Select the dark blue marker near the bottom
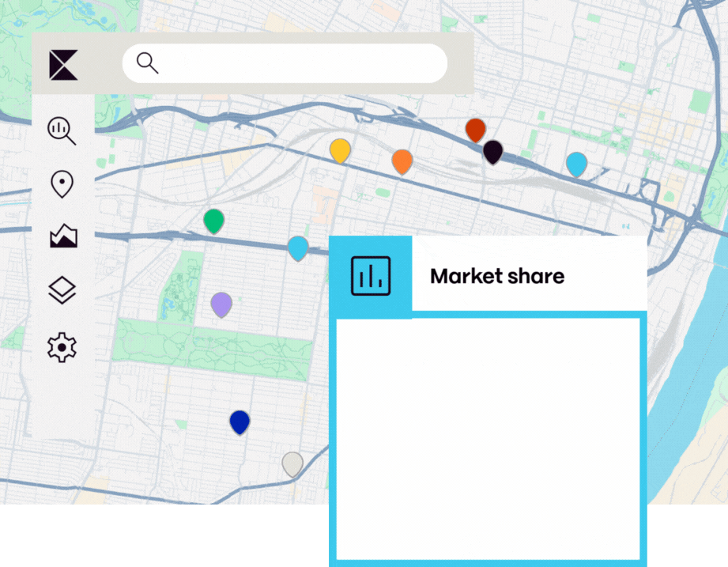The width and height of the screenshot is (728, 567). (x=240, y=421)
